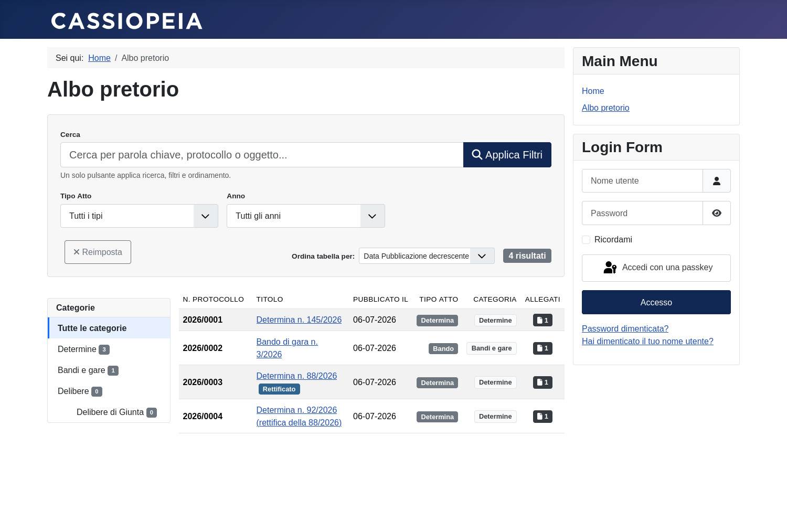Click the Rettificato badge
The image size is (787, 532).
click(x=279, y=389)
